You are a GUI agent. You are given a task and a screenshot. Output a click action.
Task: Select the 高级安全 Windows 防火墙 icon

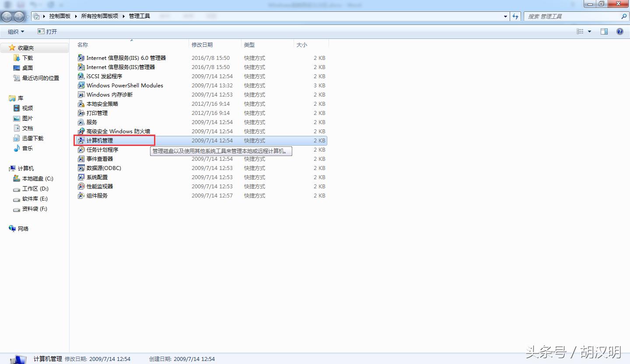tap(81, 131)
